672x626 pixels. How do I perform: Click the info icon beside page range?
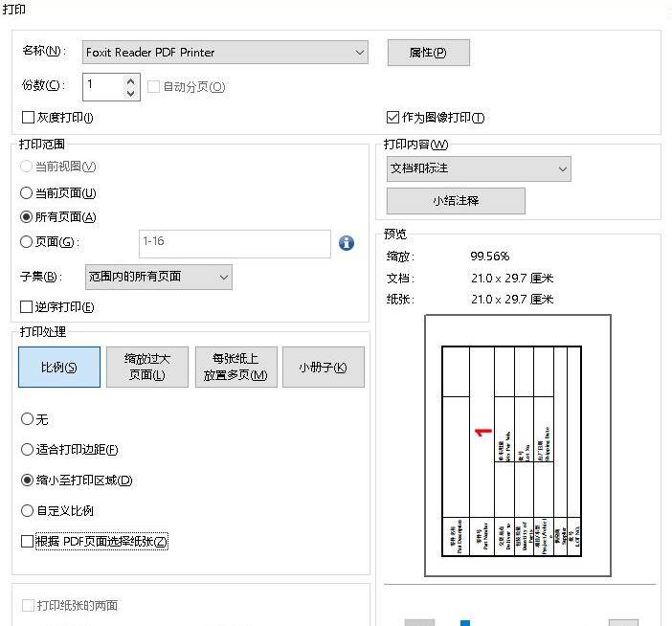347,243
